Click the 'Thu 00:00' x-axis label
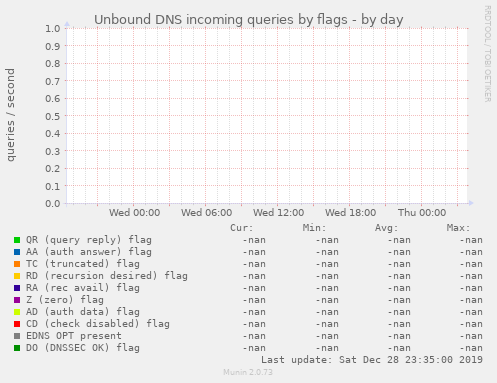This screenshot has height=383, width=497. click(422, 213)
